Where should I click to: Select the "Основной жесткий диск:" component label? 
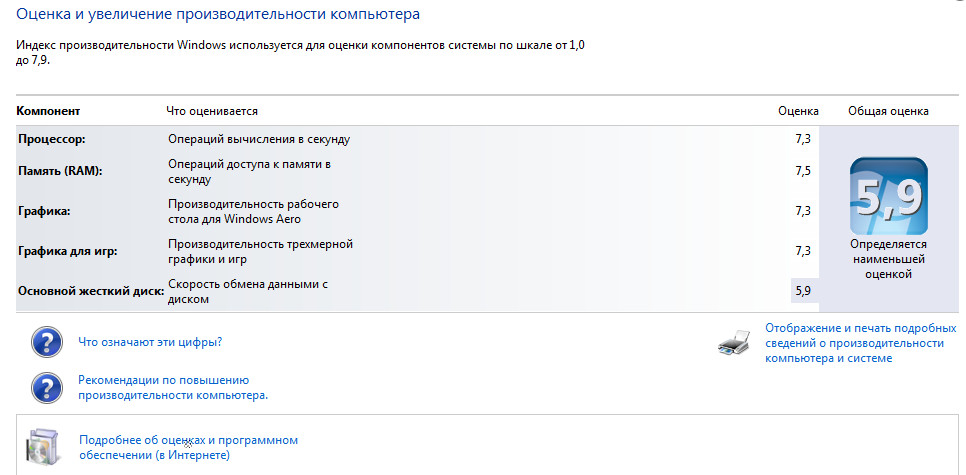[x=88, y=291]
